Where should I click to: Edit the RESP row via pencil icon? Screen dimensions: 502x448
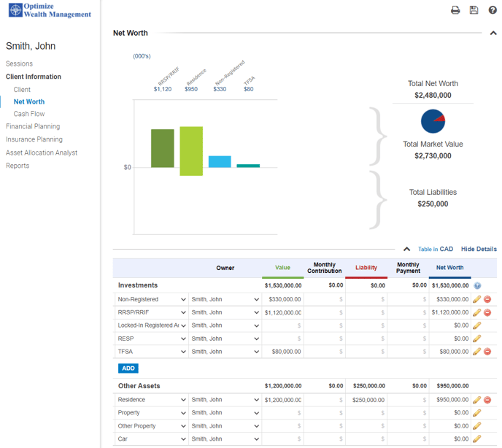[476, 339]
